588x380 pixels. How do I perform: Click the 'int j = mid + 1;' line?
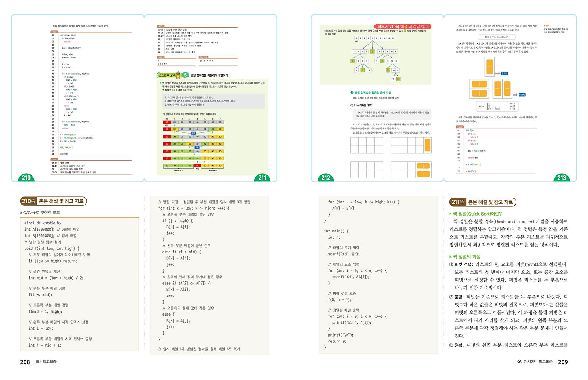point(45,345)
